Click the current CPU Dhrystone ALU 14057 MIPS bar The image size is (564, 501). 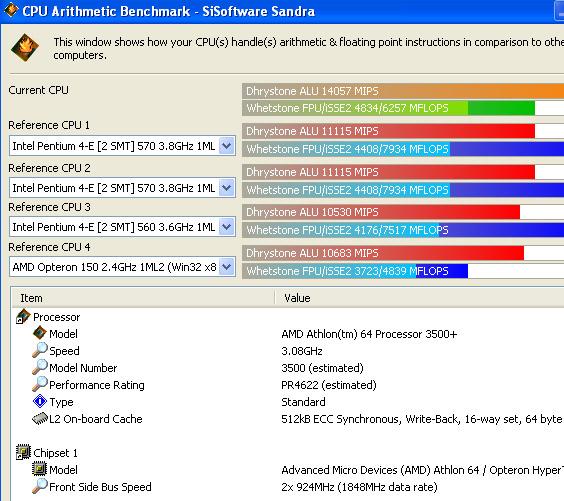(403, 91)
